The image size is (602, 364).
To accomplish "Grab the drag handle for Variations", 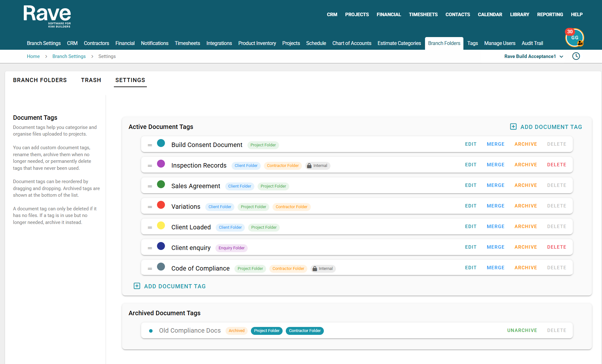I will 150,207.
